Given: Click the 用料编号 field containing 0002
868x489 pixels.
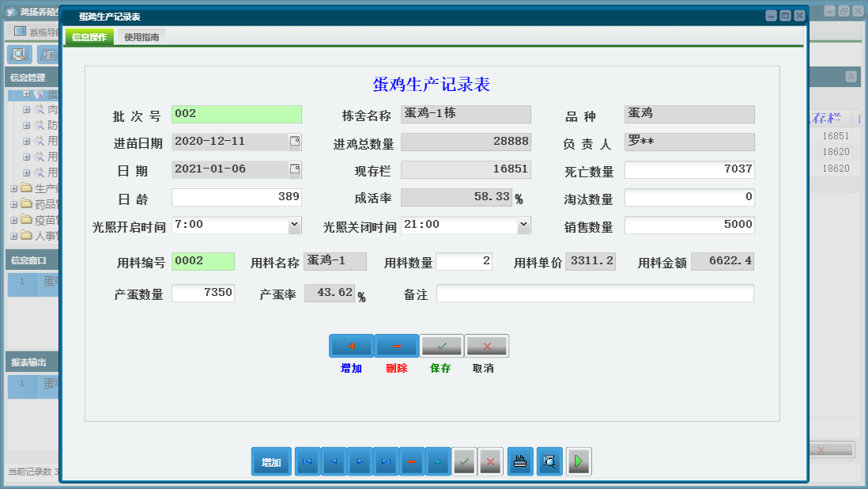Looking at the screenshot, I should [203, 261].
